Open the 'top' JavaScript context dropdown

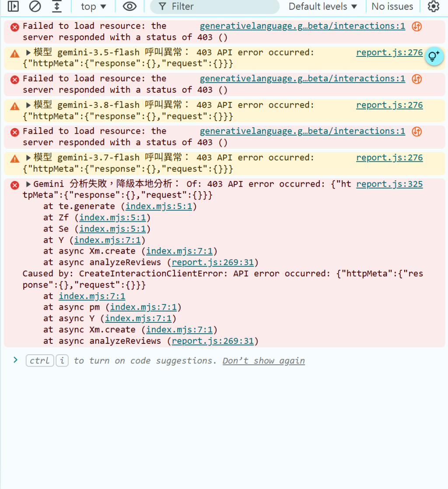point(93,7)
